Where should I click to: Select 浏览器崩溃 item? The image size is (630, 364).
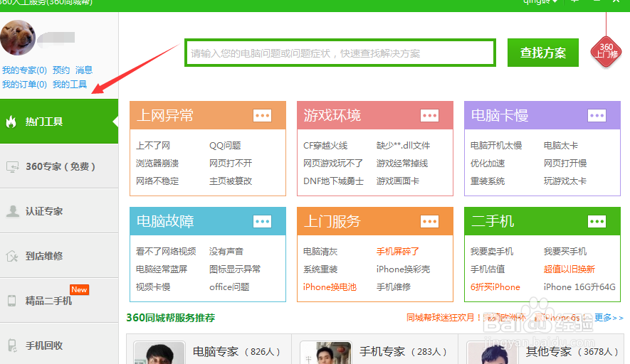coord(157,164)
